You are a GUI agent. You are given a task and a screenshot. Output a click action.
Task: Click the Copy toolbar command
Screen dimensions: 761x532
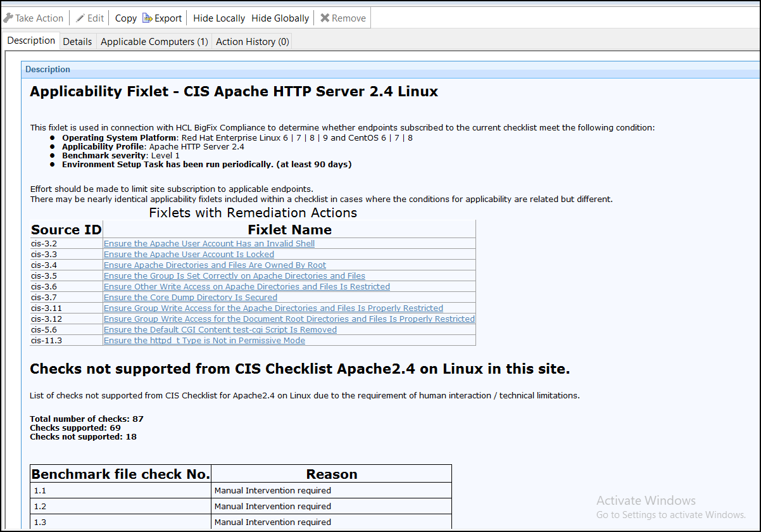coord(125,18)
